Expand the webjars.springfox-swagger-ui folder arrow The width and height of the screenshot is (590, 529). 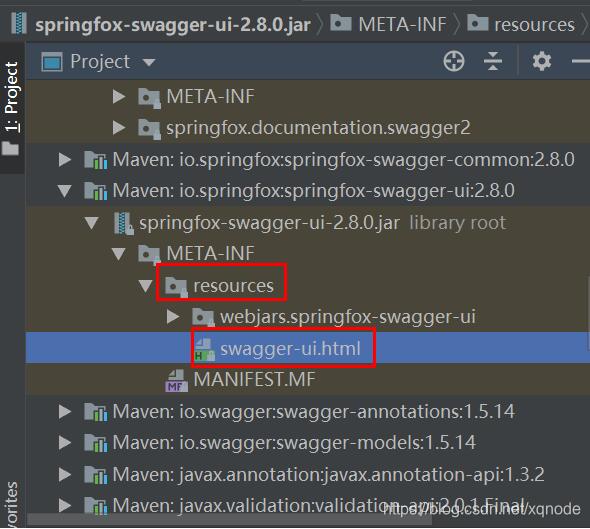click(173, 317)
